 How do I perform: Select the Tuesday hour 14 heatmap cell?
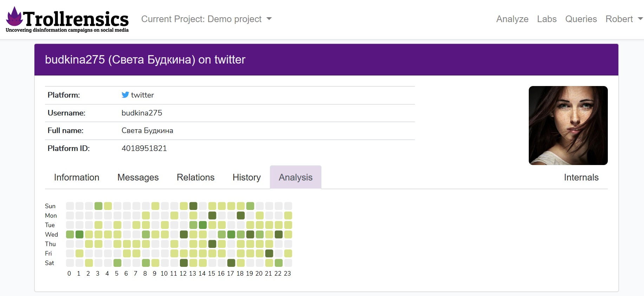tap(203, 225)
